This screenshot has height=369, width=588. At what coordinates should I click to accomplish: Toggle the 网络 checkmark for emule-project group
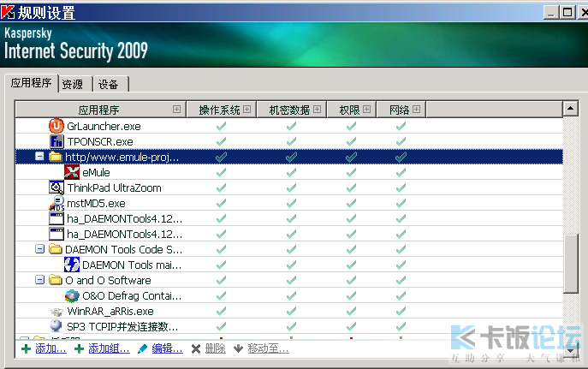[x=401, y=157]
